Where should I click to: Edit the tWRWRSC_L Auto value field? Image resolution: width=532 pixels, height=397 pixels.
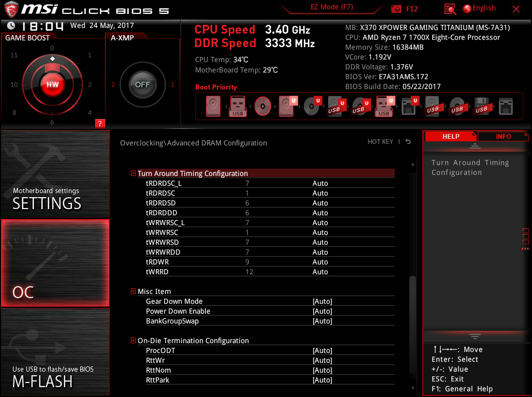320,223
